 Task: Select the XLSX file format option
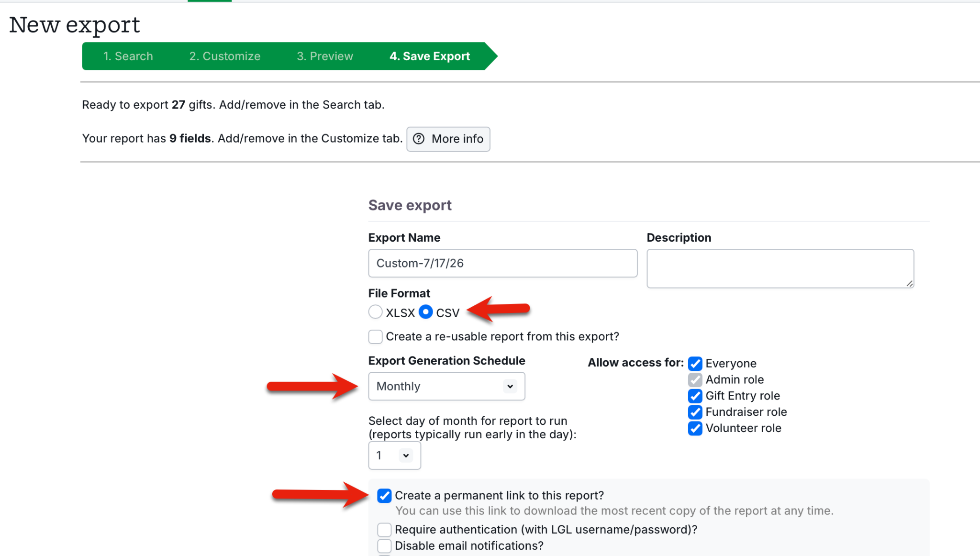coord(376,312)
